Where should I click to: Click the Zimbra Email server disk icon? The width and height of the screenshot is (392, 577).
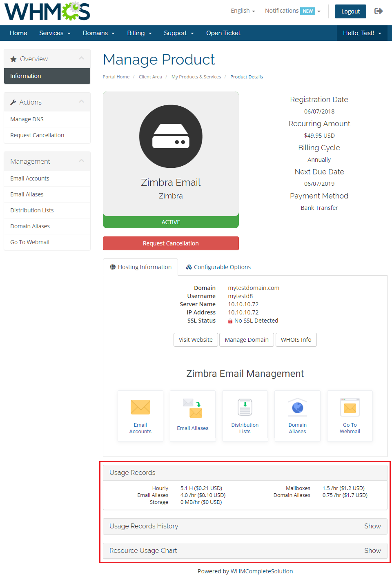pyautogui.click(x=171, y=136)
